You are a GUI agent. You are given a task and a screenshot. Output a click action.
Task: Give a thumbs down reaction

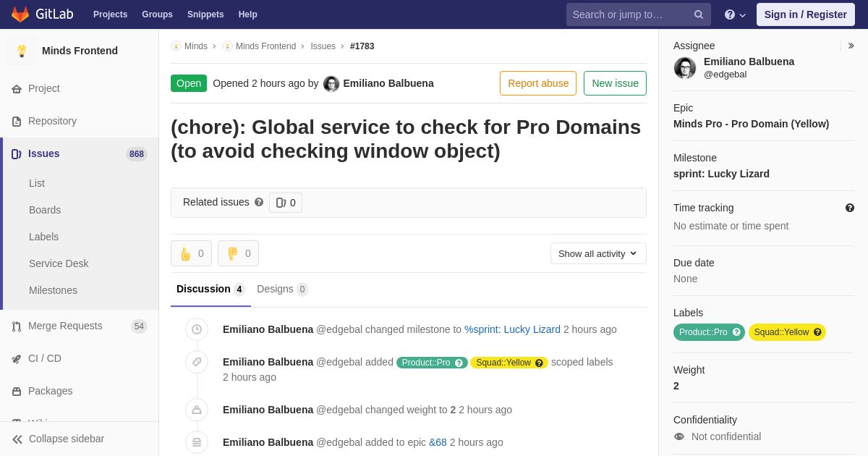(x=238, y=253)
